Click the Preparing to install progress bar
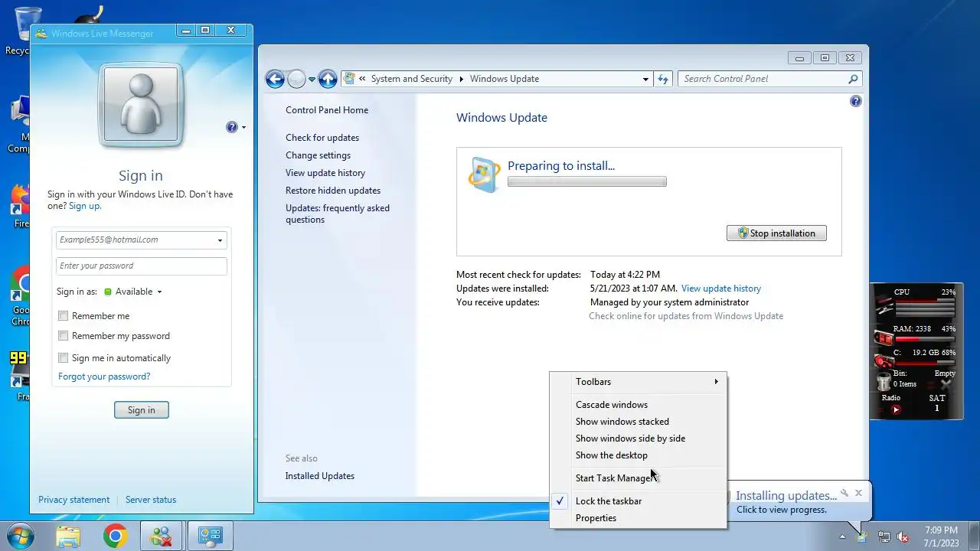The height and width of the screenshot is (551, 980). (x=587, y=181)
